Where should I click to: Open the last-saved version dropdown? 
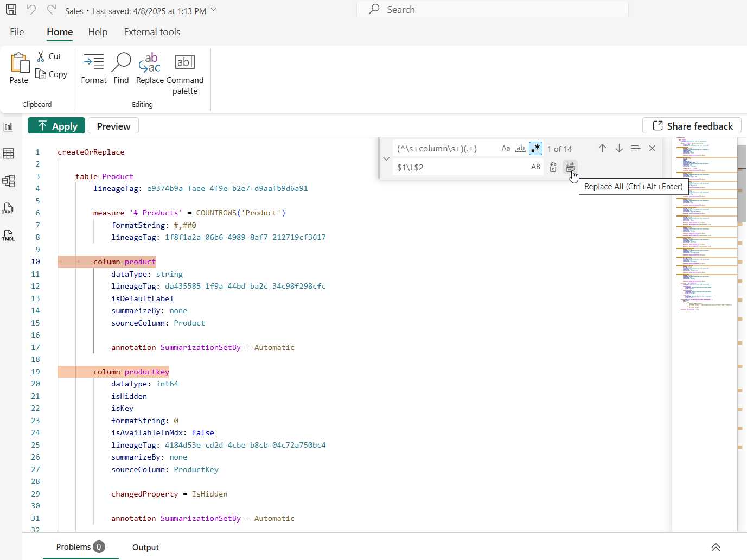213,9
